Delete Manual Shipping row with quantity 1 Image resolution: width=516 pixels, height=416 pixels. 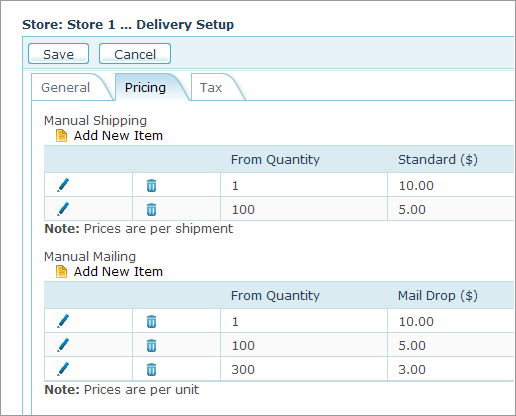pyautogui.click(x=151, y=185)
